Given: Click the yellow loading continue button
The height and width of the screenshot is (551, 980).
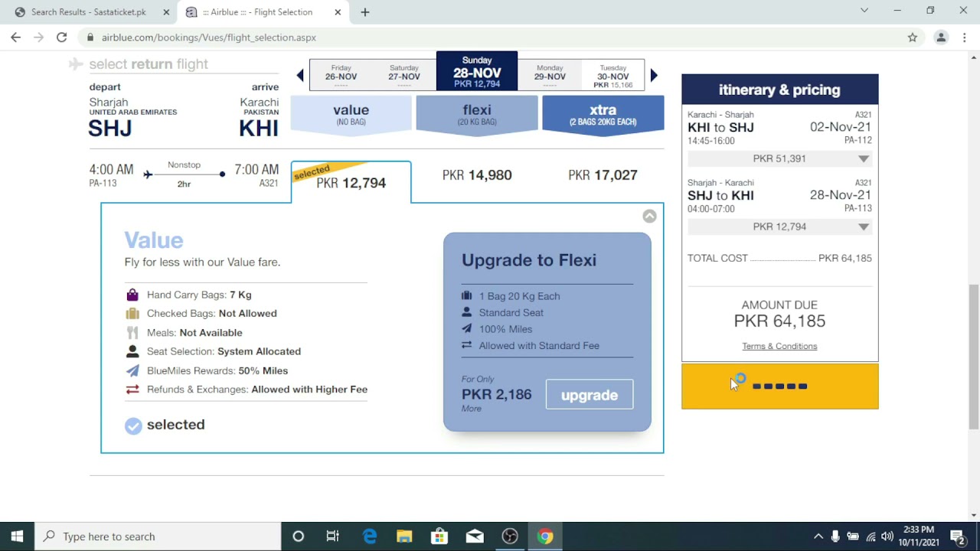Looking at the screenshot, I should [x=779, y=386].
